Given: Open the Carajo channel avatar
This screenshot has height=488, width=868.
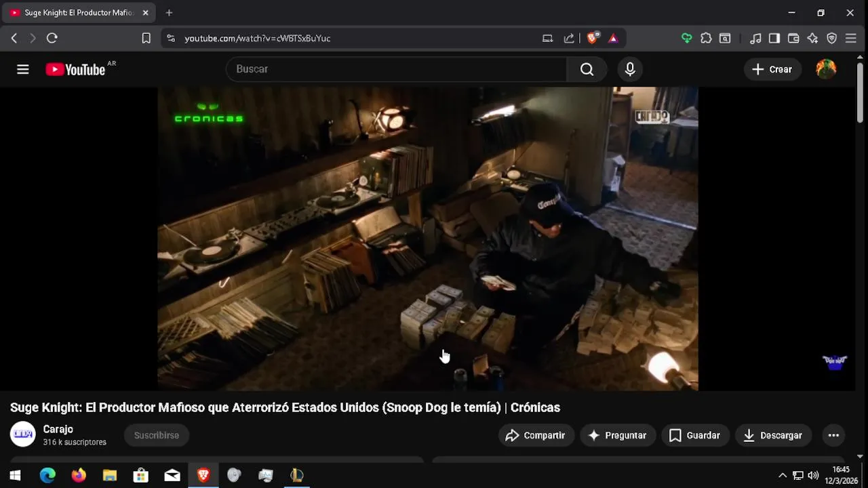Looking at the screenshot, I should (x=22, y=434).
